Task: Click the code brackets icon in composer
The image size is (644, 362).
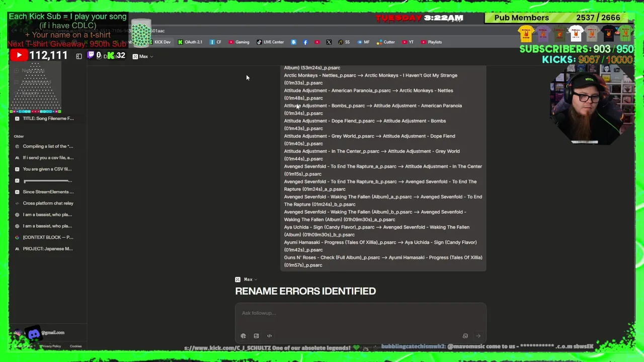Action: click(269, 336)
